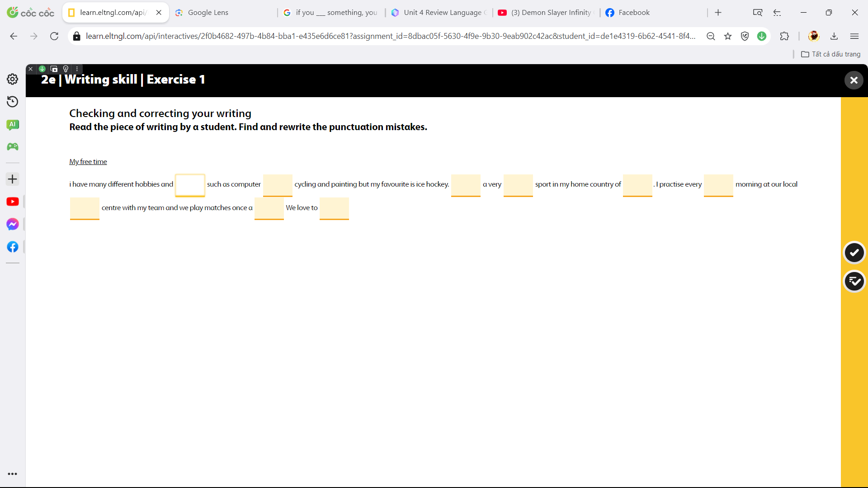This screenshot has height=488, width=868.
Task: Click the '2e | Writing skill | Exercise 1' heading
Action: (x=123, y=80)
